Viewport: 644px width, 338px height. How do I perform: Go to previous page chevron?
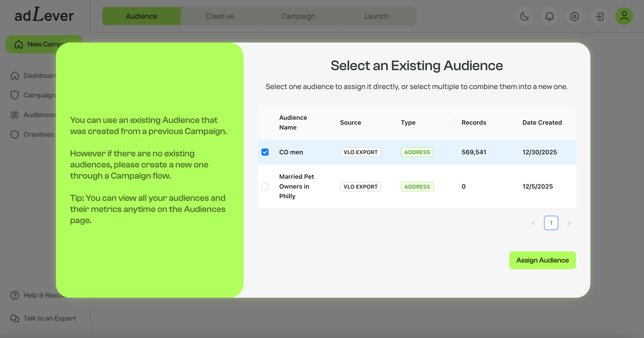click(x=533, y=223)
